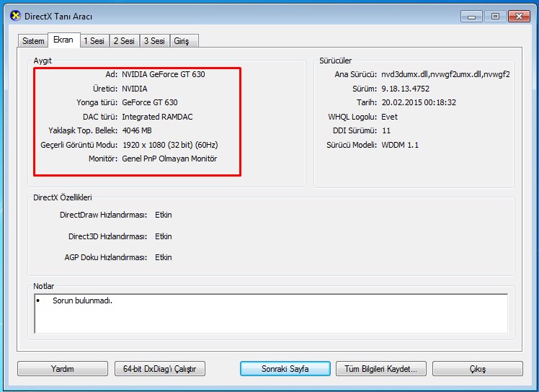Click the 1920 x 1080 display mode value
Viewport: 539px width, 392px height.
pos(169,145)
